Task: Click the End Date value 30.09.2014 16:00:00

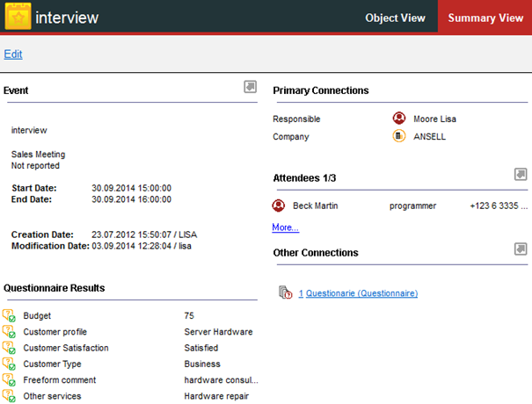Action: (x=131, y=199)
